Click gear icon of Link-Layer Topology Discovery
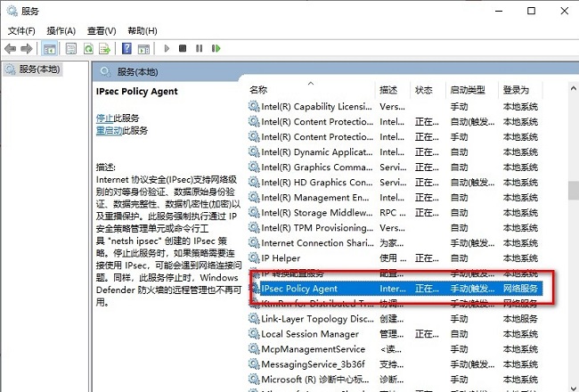Screen dimensions: 579x392 [254, 318]
